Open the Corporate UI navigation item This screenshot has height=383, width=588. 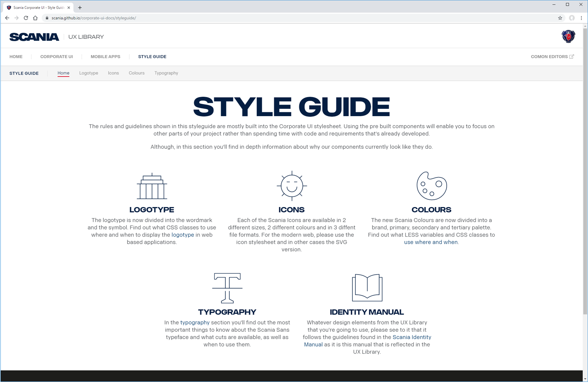[x=57, y=57]
